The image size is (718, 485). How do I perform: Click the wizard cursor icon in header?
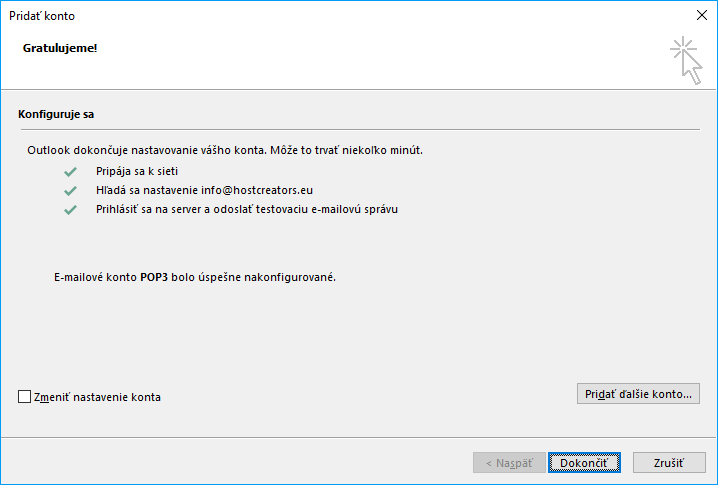685,59
